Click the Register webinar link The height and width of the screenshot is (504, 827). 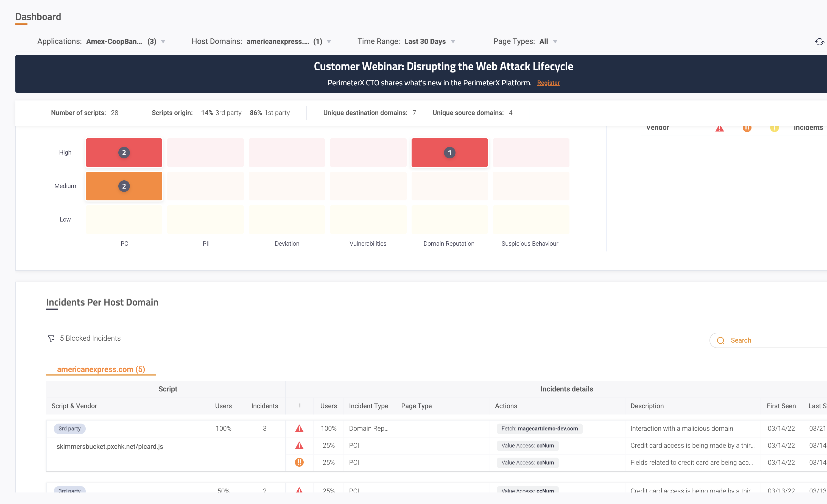[548, 83]
